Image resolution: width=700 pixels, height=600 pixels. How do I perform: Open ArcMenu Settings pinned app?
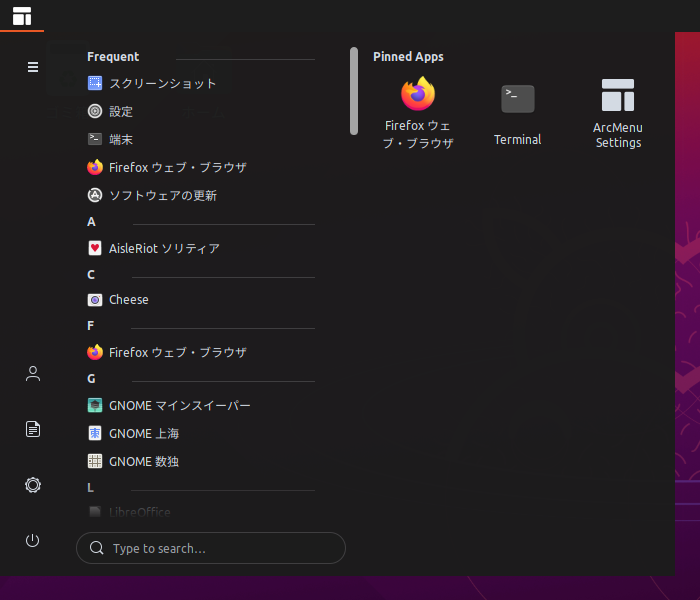click(x=618, y=112)
